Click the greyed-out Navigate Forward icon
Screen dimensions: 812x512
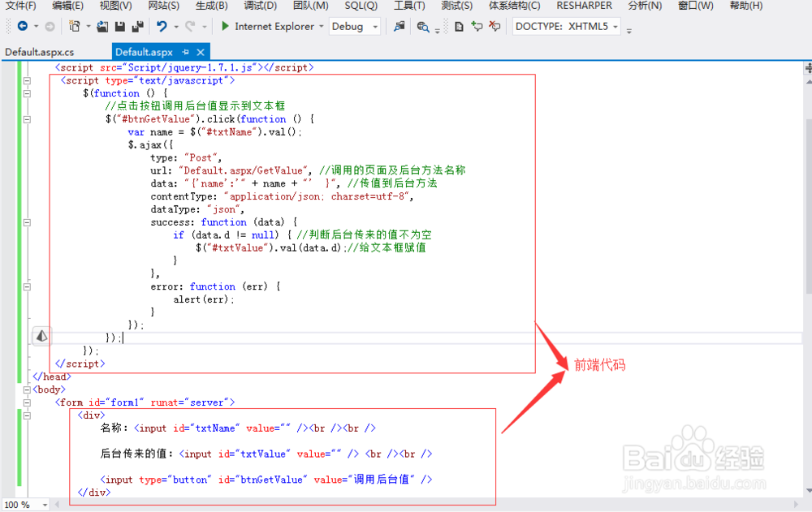pyautogui.click(x=50, y=27)
